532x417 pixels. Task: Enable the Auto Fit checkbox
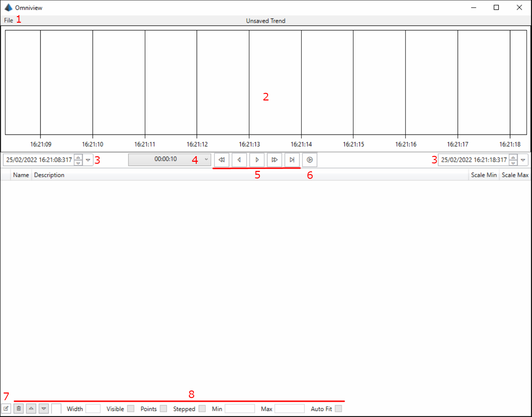[x=338, y=409]
